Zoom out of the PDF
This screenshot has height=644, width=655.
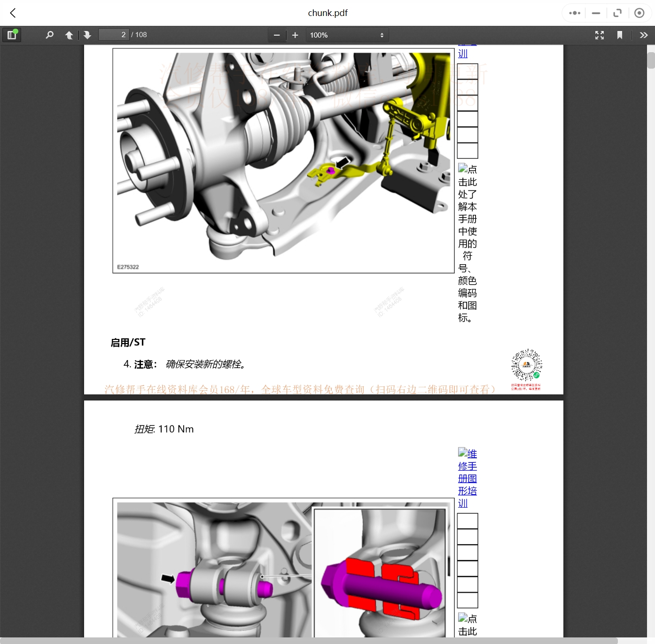[x=277, y=35]
